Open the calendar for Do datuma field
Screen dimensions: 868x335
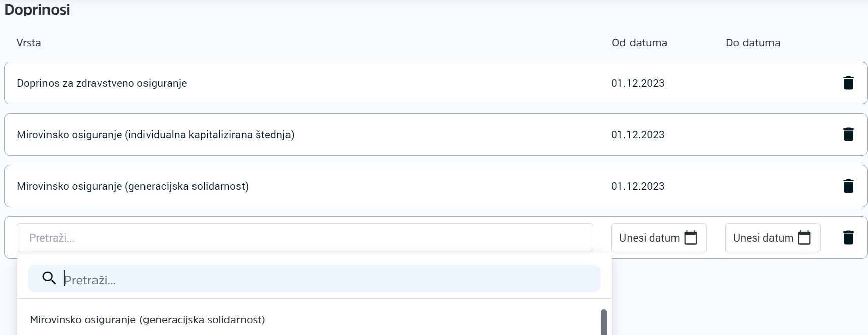point(804,237)
